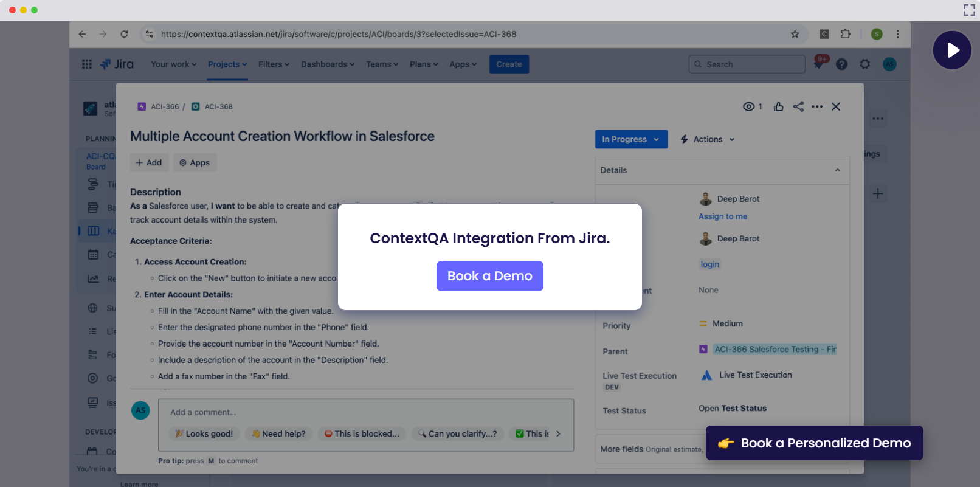Click the notifications icon with 9+ badge
980x487 pixels.
pyautogui.click(x=818, y=64)
